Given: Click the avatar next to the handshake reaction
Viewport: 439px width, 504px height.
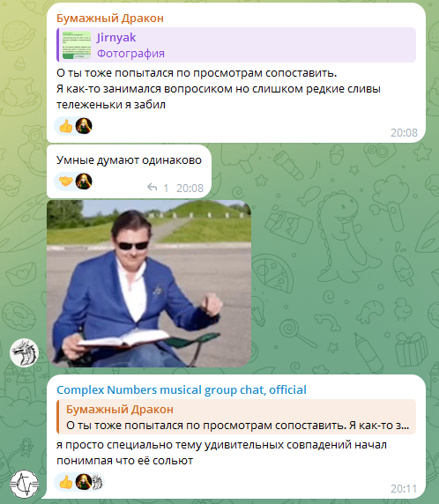Looking at the screenshot, I should click(x=84, y=181).
